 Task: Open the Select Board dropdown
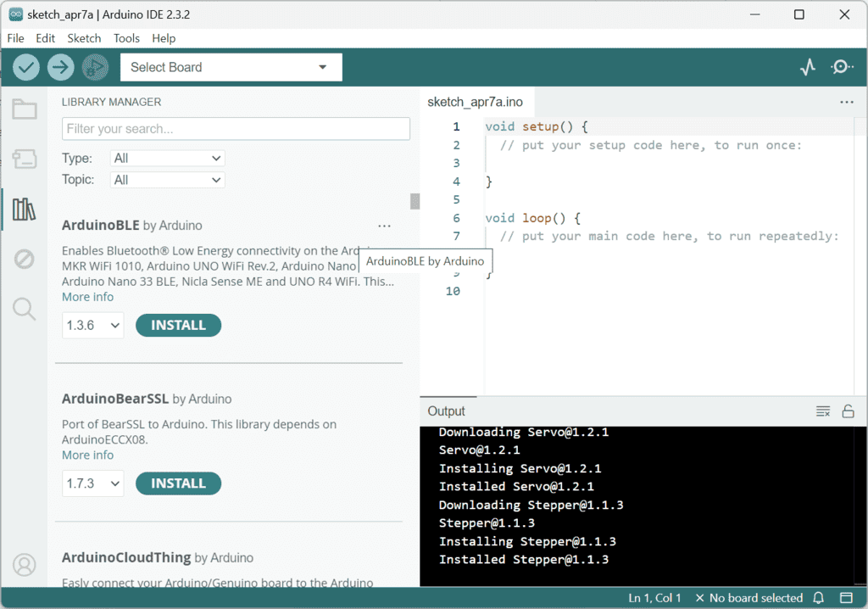[231, 67]
